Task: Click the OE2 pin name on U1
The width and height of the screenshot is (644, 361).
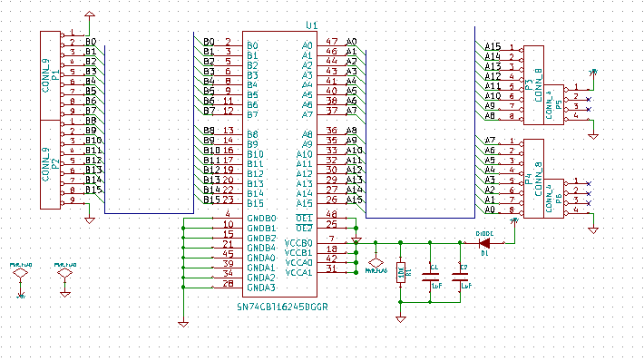Action: pyautogui.click(x=305, y=228)
